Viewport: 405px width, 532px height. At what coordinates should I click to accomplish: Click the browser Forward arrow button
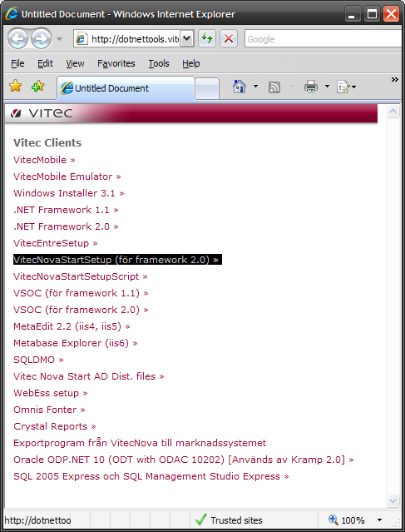coord(41,38)
